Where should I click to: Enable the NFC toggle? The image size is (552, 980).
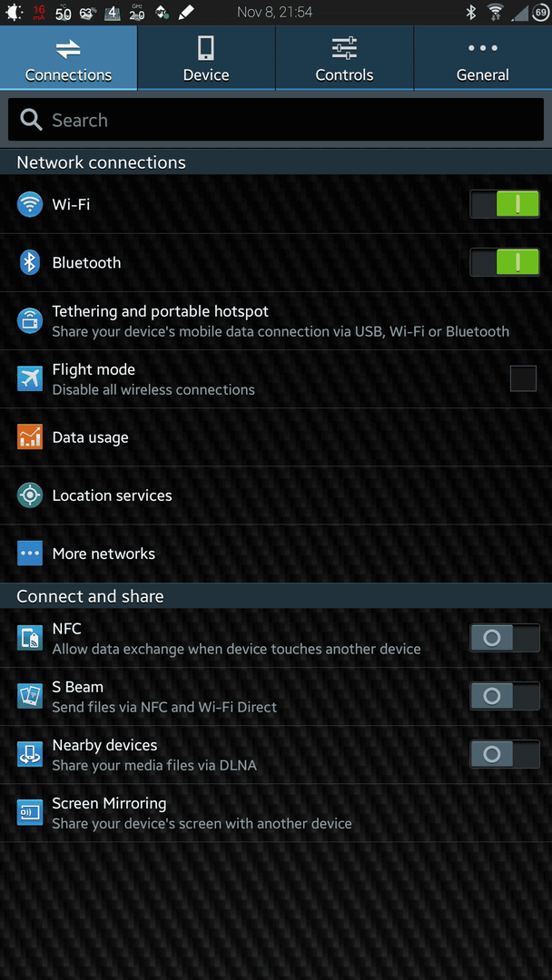[505, 638]
